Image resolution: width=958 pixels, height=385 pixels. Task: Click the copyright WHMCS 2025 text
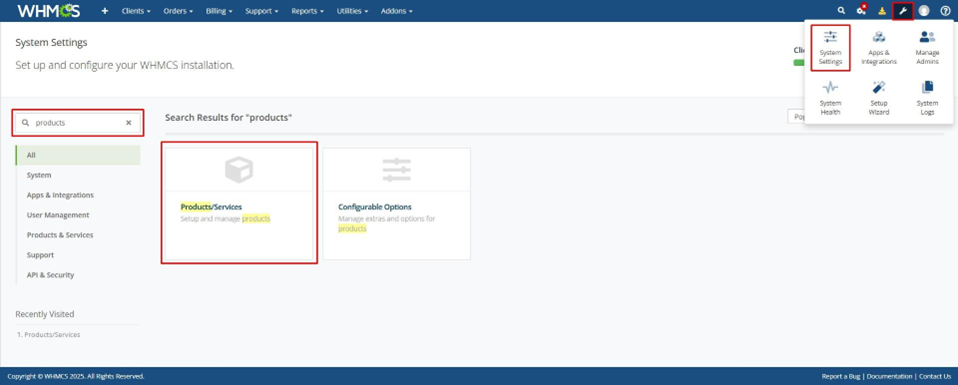pyautogui.click(x=76, y=376)
